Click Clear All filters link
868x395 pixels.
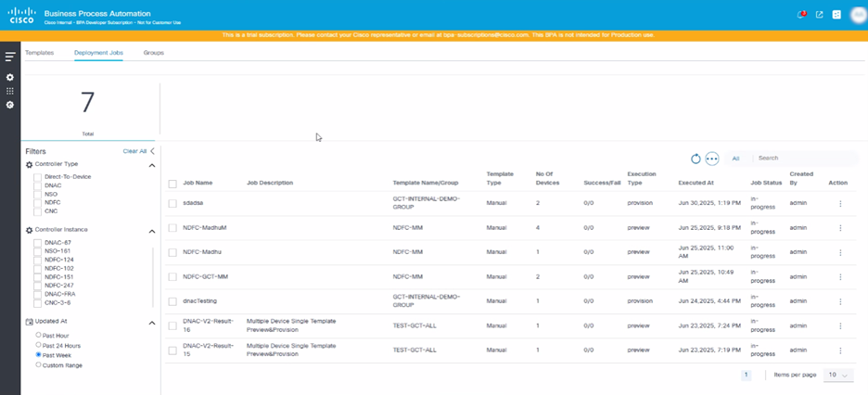(134, 151)
